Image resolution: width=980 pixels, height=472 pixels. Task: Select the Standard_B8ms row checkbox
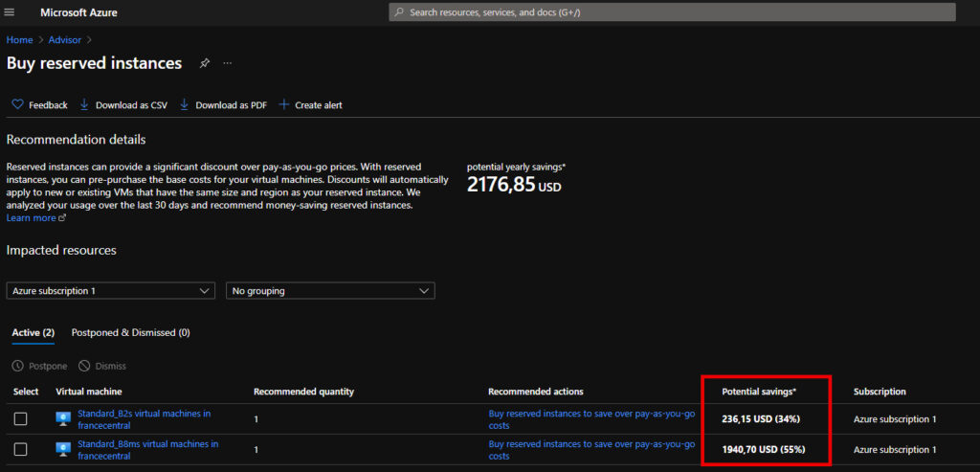(x=21, y=449)
